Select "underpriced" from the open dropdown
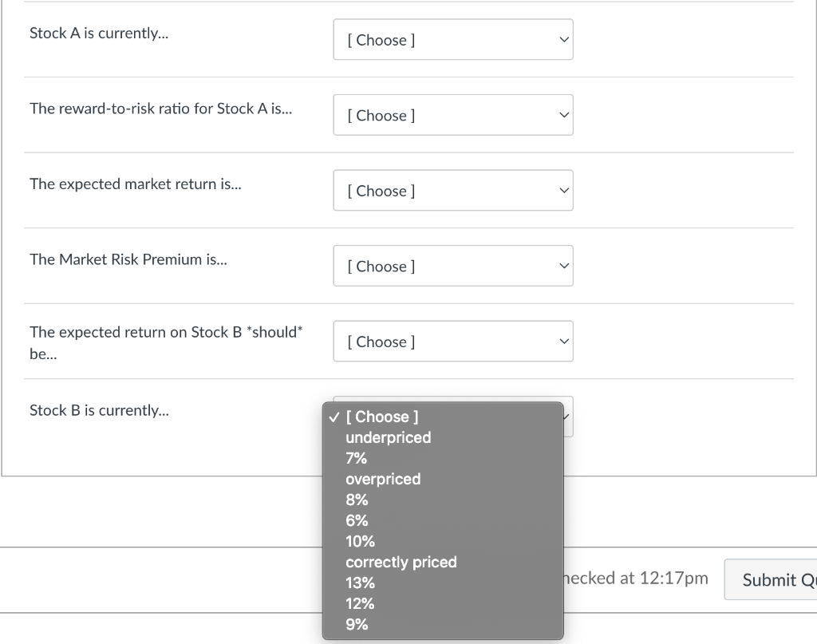The image size is (817, 644). (388, 437)
